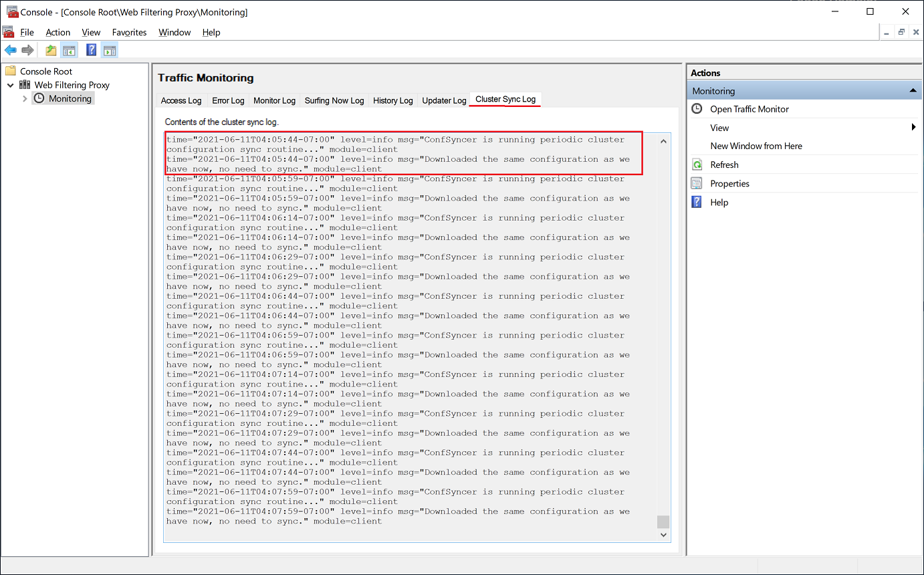Open the View submenu arrow in Actions
Viewport: 924px width, 575px height.
click(x=914, y=127)
